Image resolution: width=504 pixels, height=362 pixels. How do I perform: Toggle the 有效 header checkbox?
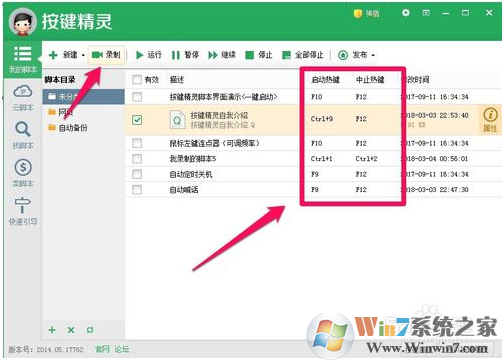137,80
